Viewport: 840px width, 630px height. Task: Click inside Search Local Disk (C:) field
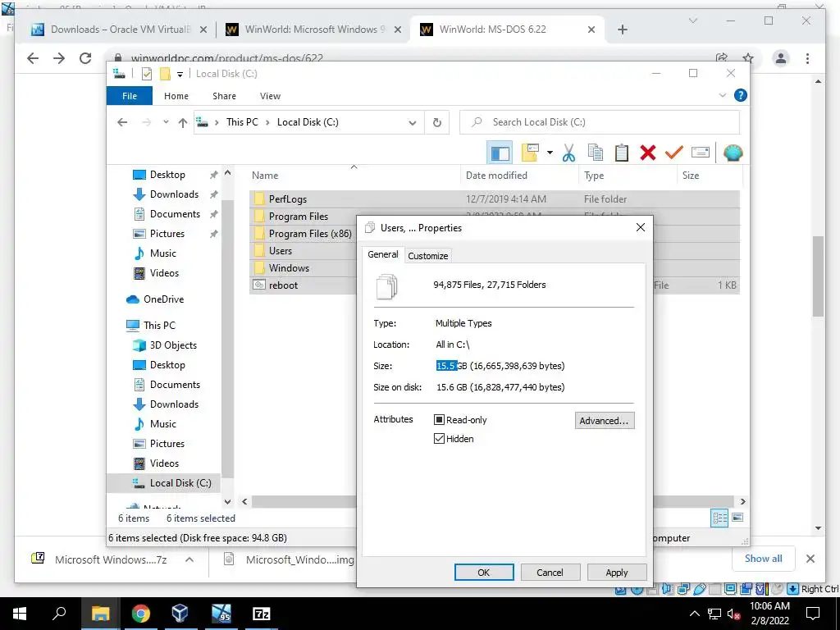600,122
